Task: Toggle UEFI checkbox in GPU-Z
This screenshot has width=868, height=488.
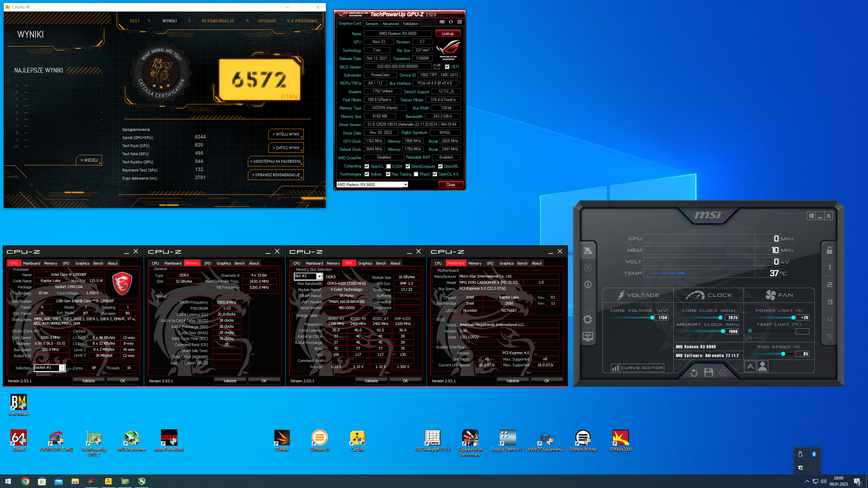Action: click(x=447, y=67)
